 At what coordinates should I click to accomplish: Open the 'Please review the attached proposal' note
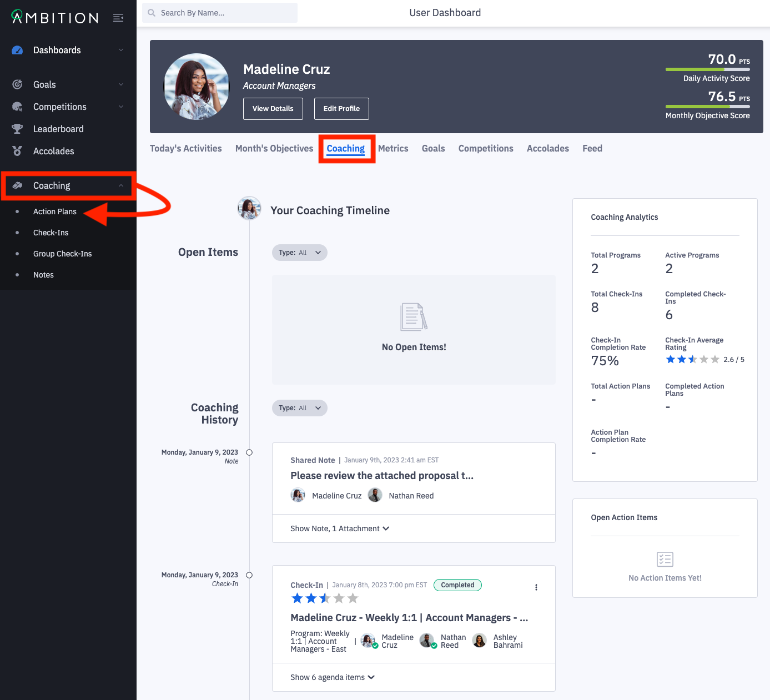[x=382, y=476]
